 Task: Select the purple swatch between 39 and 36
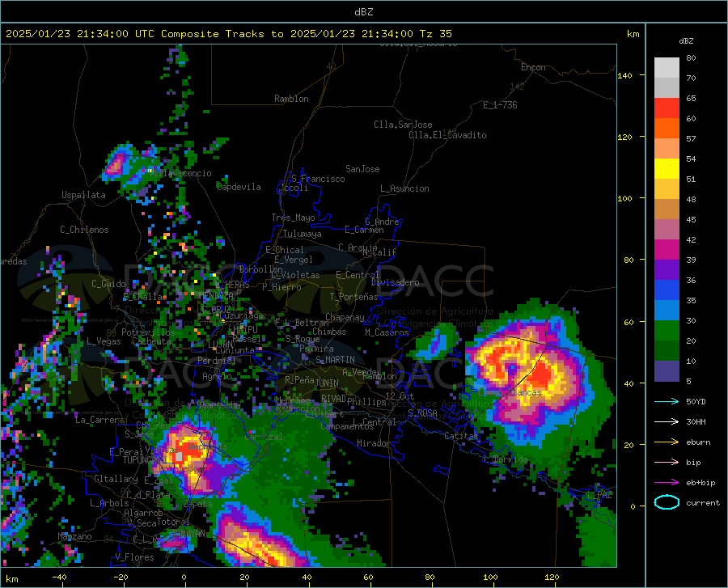point(667,270)
